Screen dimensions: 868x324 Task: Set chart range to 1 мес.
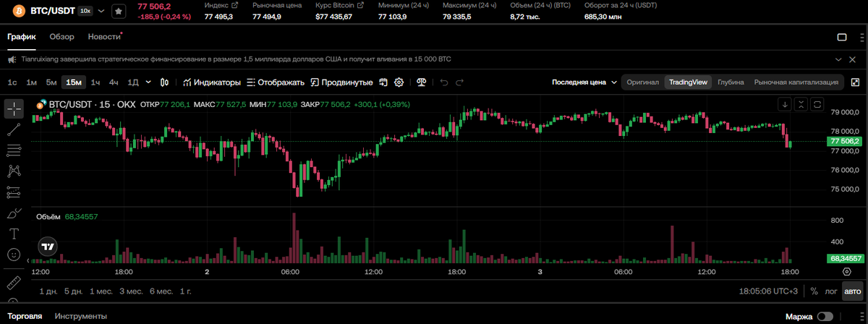(x=101, y=291)
